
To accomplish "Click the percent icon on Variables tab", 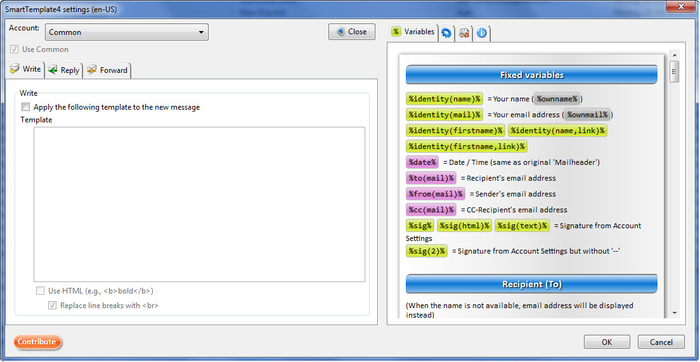I will pyautogui.click(x=396, y=31).
